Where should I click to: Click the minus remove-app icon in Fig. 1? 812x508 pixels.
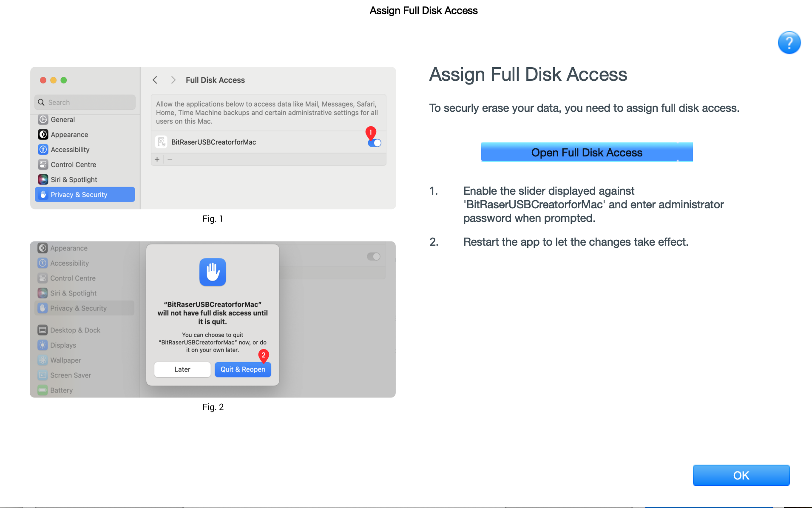[x=170, y=159]
